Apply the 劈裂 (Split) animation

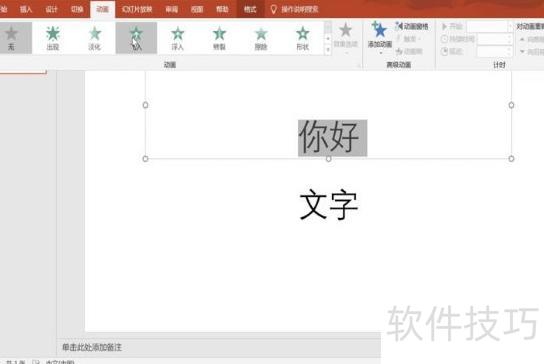(x=219, y=38)
